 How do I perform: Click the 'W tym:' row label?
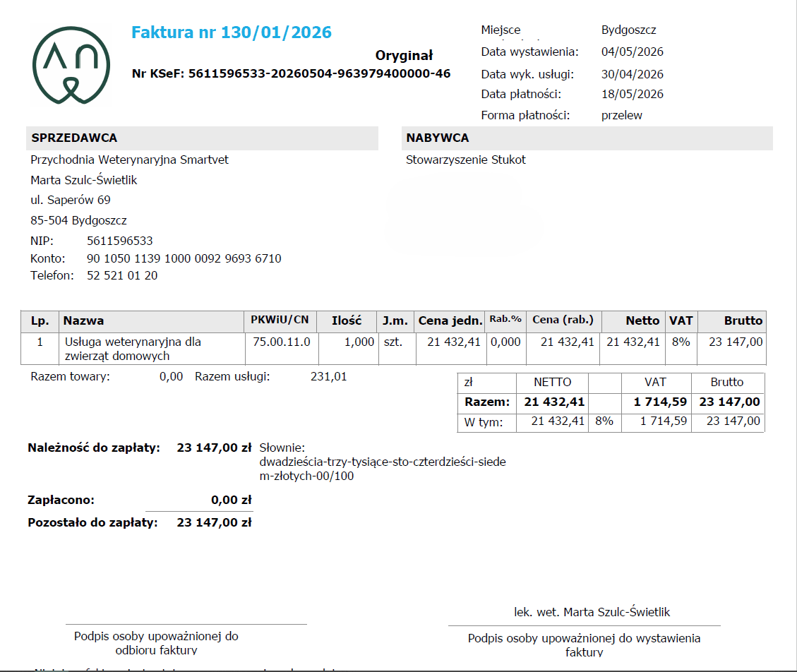point(483,422)
